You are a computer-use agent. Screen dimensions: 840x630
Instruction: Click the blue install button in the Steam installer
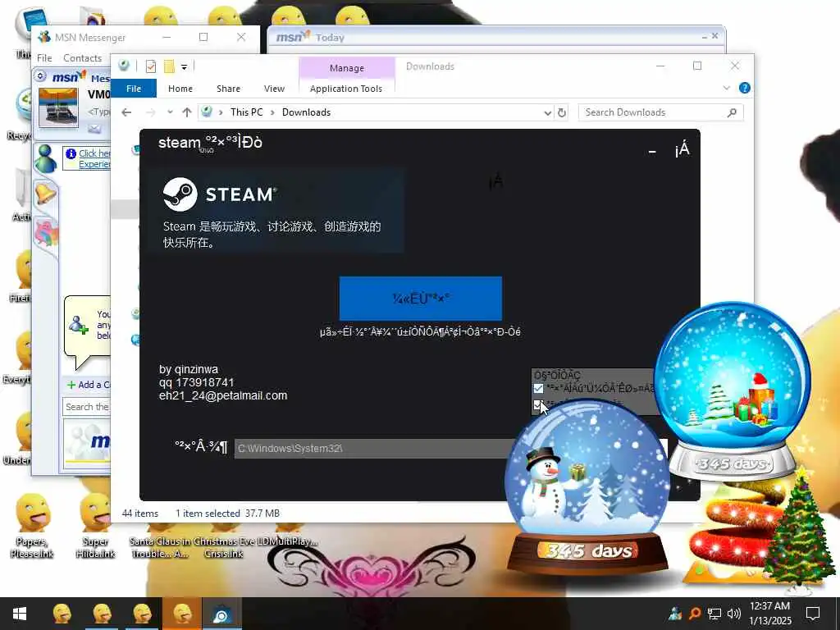click(x=421, y=299)
